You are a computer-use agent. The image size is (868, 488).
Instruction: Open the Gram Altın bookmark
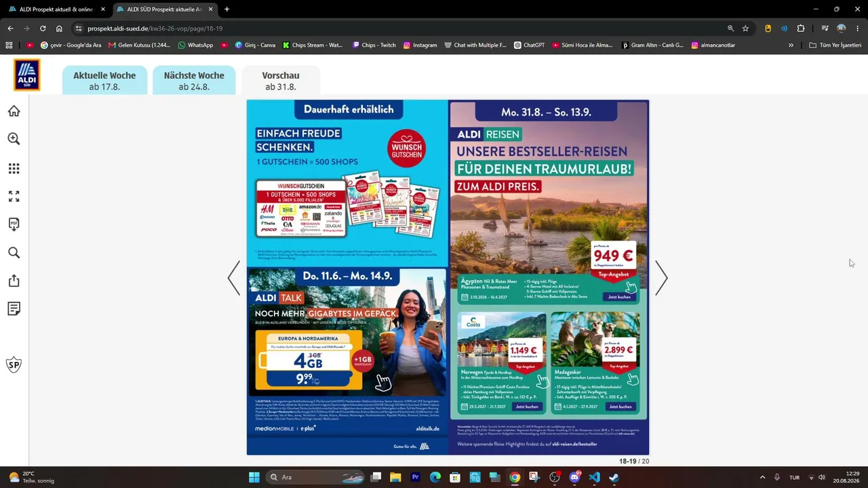pos(652,45)
